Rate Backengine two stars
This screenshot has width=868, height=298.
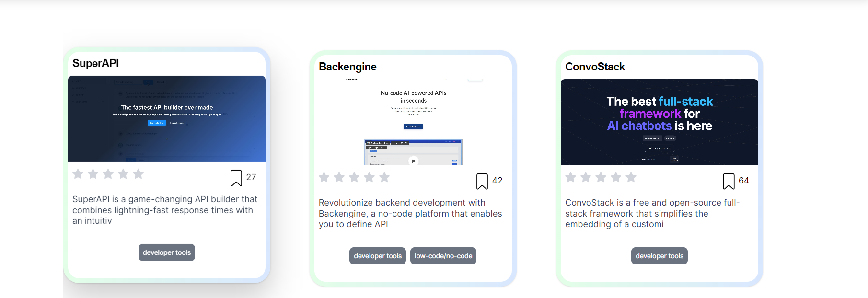339,177
